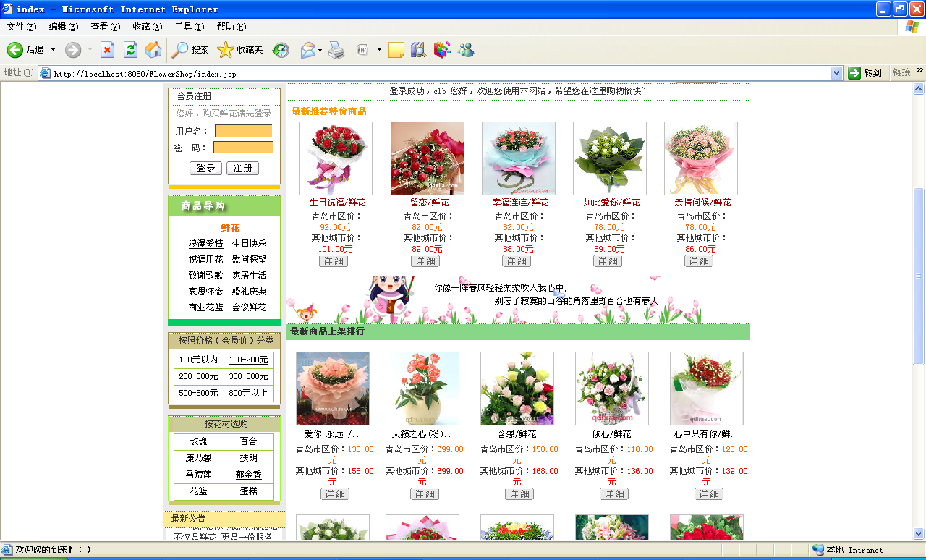
Task: Click the Mail envelope toolbar icon
Action: point(308,50)
